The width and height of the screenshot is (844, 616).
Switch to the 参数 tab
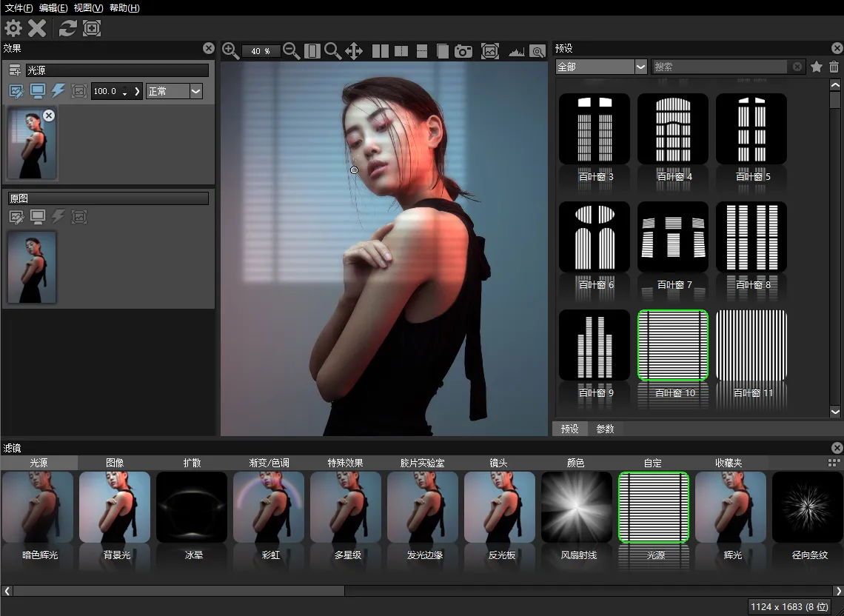(x=605, y=429)
